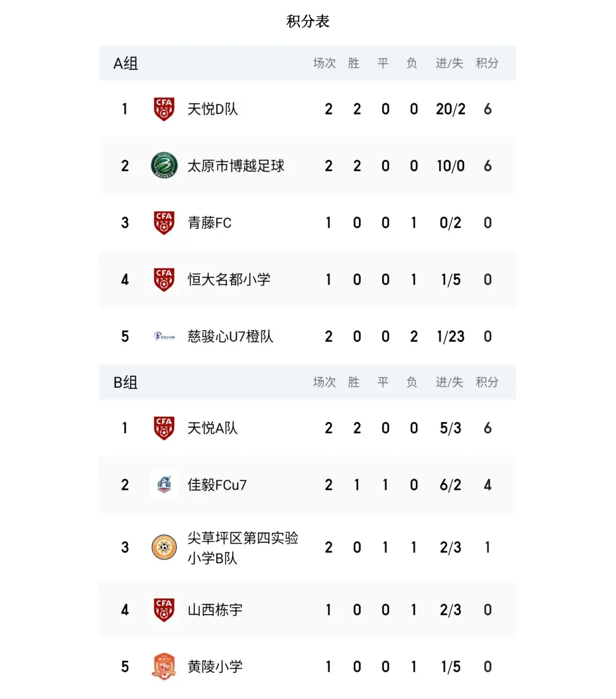Click the 天悦A队 red CFA badge
Image resolution: width=616 pixels, height=699 pixels.
pyautogui.click(x=164, y=428)
